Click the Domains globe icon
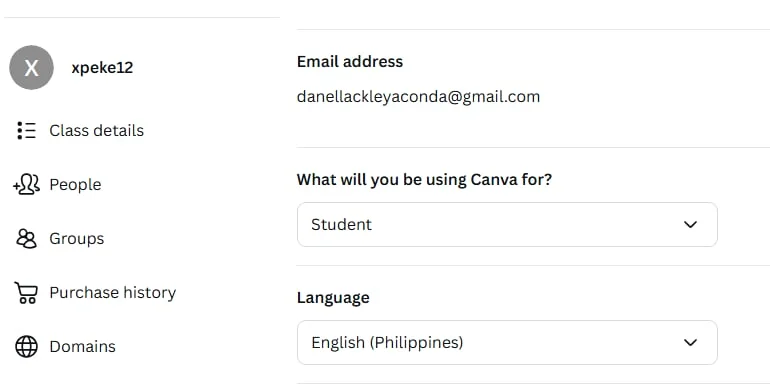The height and width of the screenshot is (388, 770). tap(27, 347)
